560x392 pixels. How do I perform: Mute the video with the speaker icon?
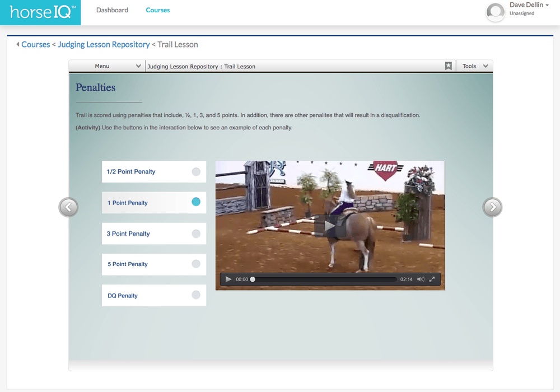click(x=421, y=279)
